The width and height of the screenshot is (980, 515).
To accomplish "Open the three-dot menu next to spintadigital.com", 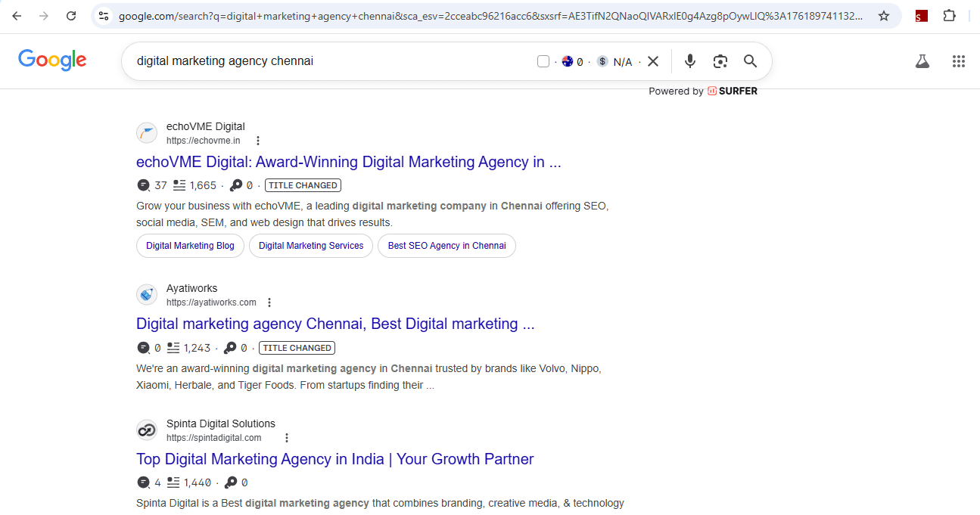I will click(x=286, y=437).
